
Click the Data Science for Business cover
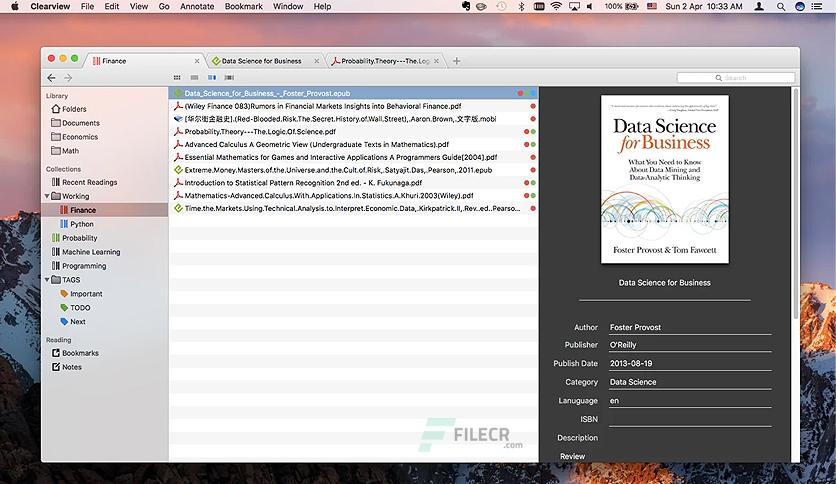pyautogui.click(x=664, y=179)
